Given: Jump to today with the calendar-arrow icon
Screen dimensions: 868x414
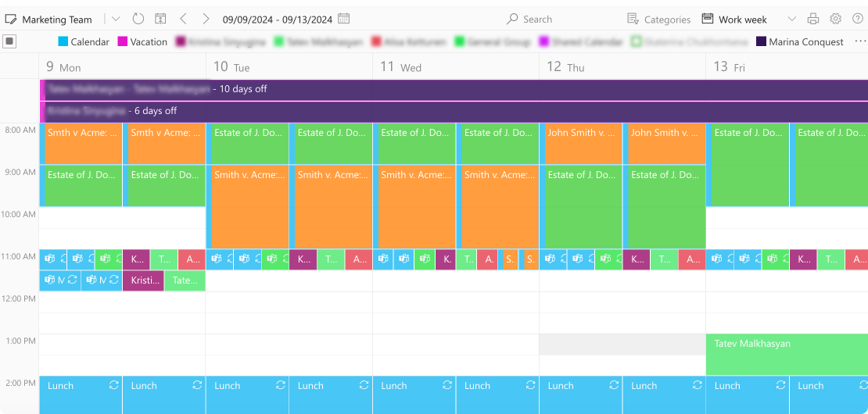Looking at the screenshot, I should (x=160, y=19).
